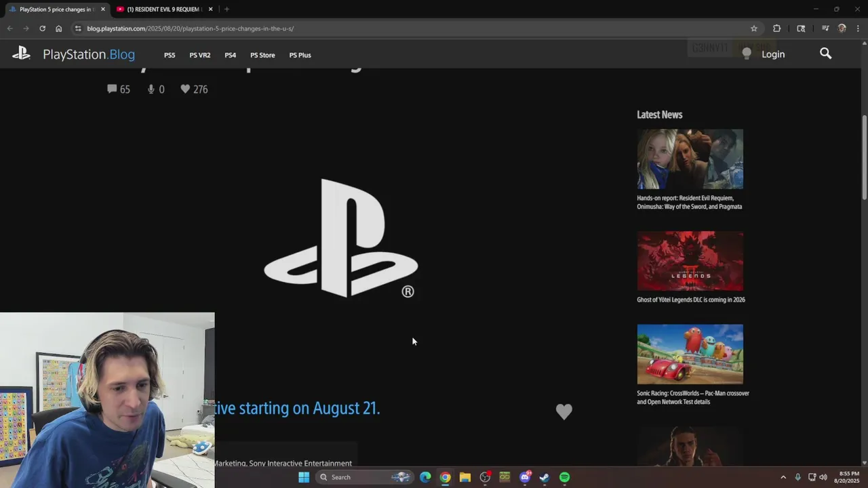Open Sonic Racing CrossWorlds article link

(x=693, y=397)
